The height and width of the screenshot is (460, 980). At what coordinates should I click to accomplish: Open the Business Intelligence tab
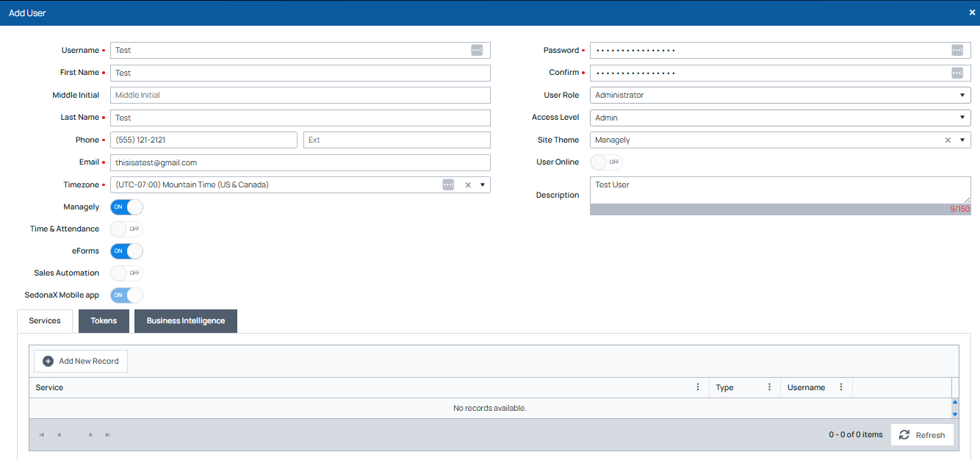click(186, 321)
